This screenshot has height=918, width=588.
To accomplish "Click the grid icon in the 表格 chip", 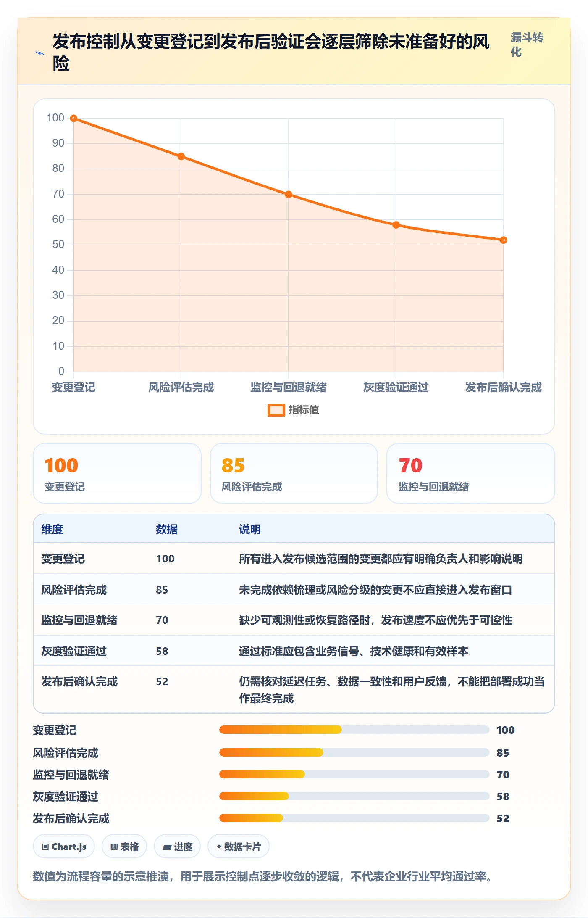I will 114,847.
